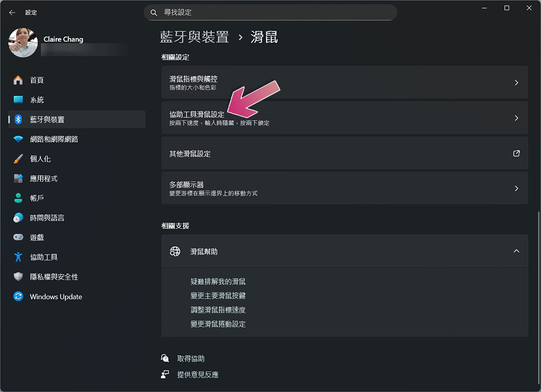Open the 首頁 home icon
The width and height of the screenshot is (541, 392).
coord(18,80)
